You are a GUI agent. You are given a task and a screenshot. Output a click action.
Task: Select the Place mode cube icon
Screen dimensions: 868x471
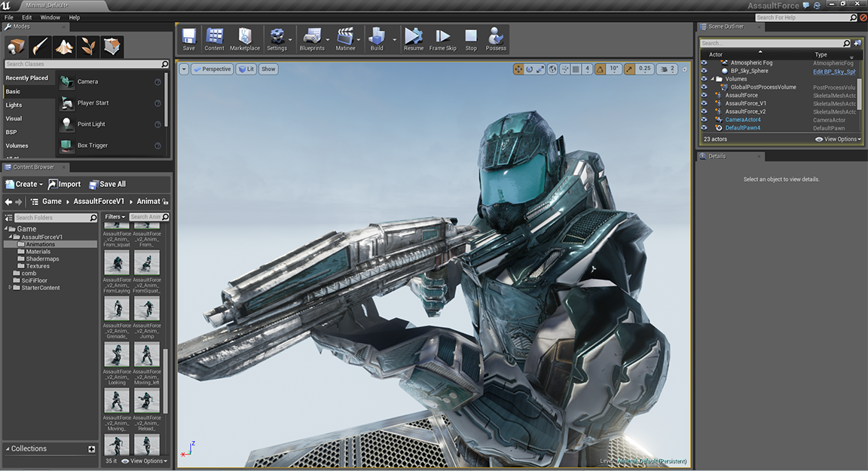tap(16, 47)
